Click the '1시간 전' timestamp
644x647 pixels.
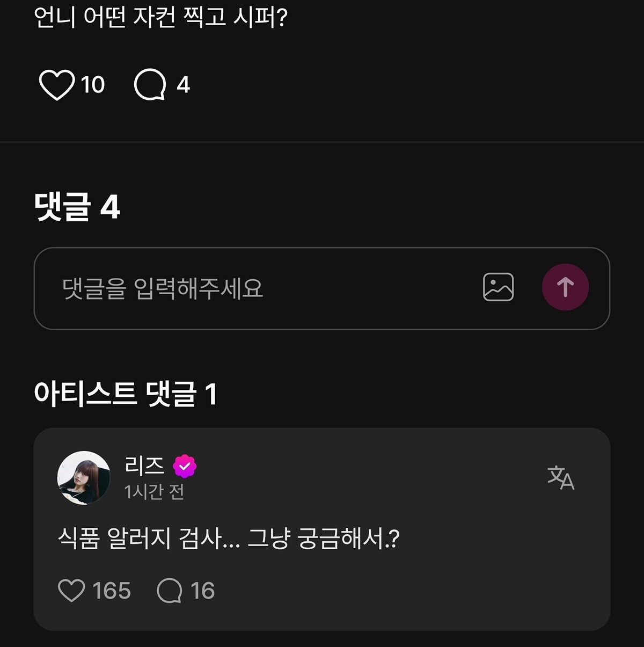coord(154,492)
